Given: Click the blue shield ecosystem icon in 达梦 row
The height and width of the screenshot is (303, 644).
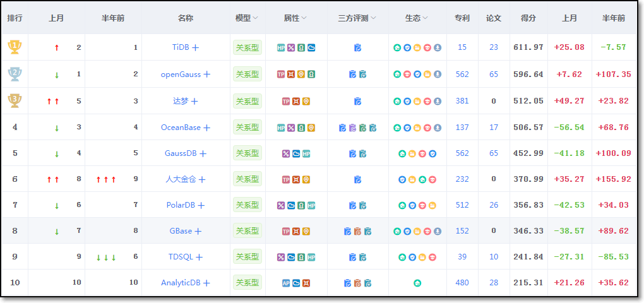Looking at the screenshot, I should [407, 101].
